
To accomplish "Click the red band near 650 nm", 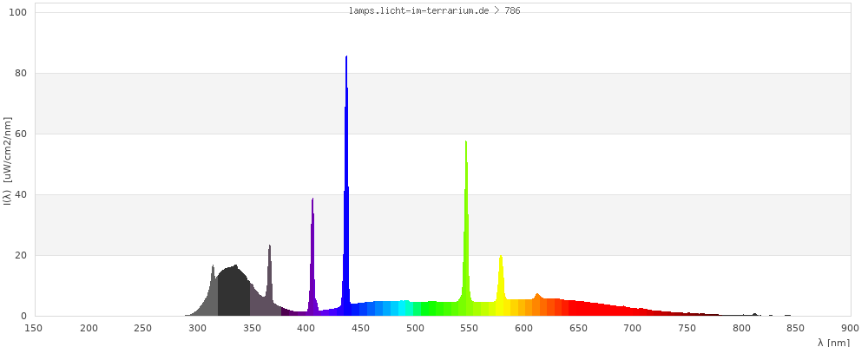I will tap(578, 308).
